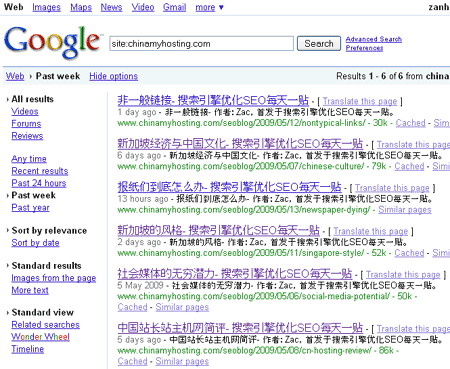Click Hide options link

[x=113, y=76]
